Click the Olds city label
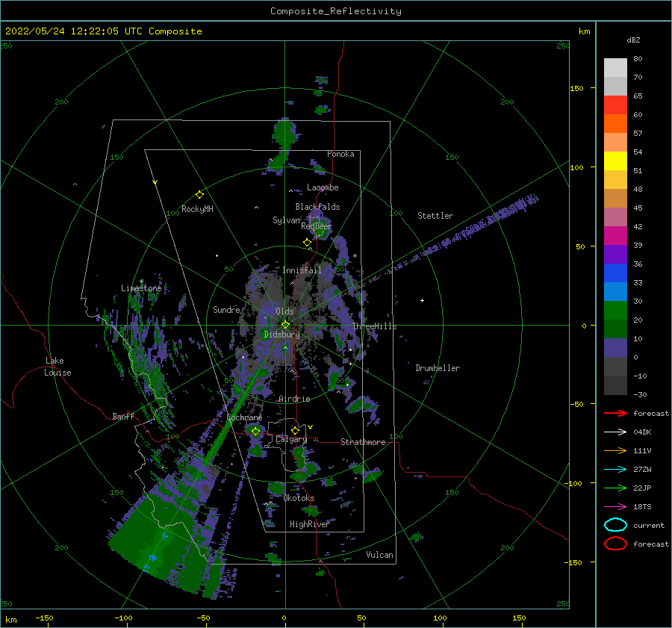The height and width of the screenshot is (628, 672). pyautogui.click(x=284, y=311)
